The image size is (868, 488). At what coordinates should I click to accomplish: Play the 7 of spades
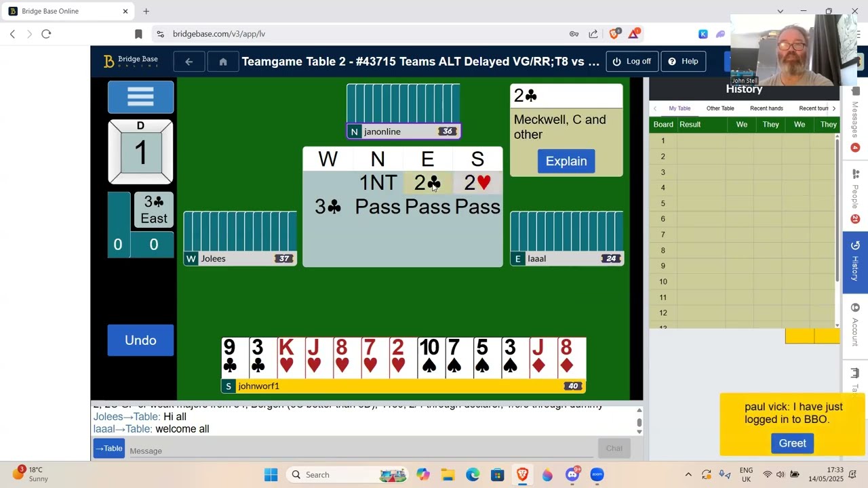(x=459, y=358)
